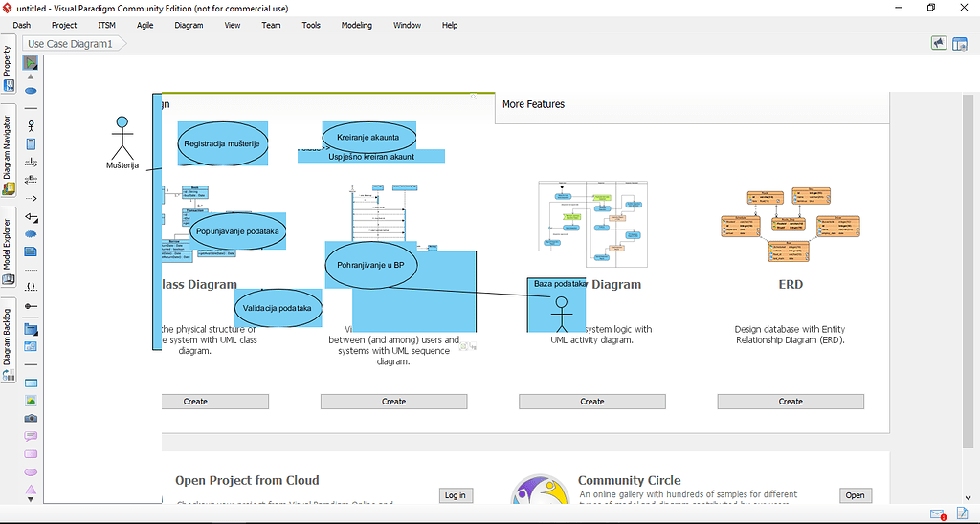Screen dimensions: 980x524
Task: Choose the image insertion tool
Action: [x=31, y=401]
